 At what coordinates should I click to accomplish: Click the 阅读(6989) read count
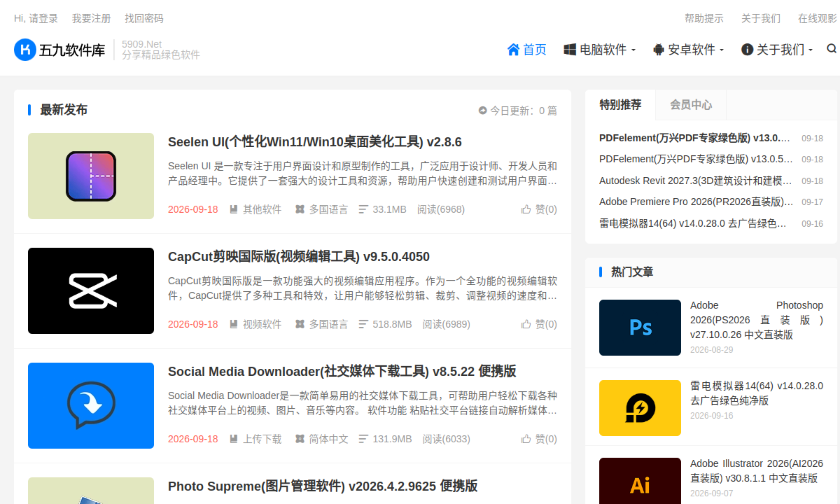point(446,324)
